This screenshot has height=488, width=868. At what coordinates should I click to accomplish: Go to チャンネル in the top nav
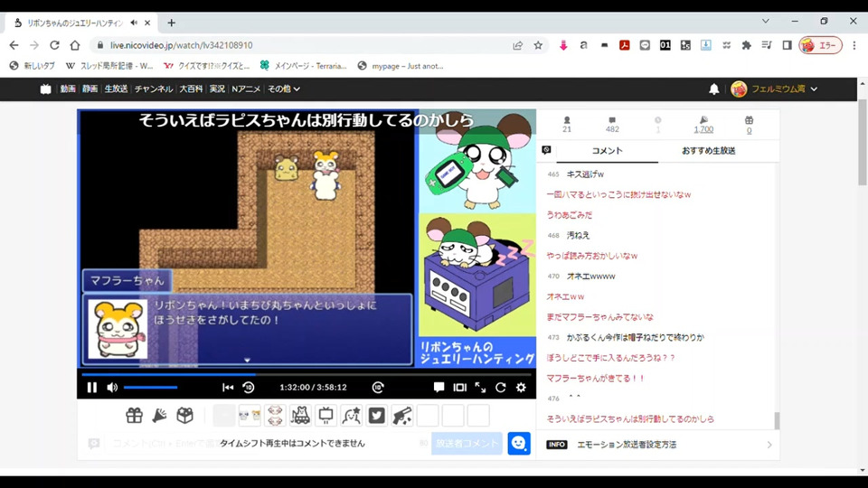click(154, 89)
